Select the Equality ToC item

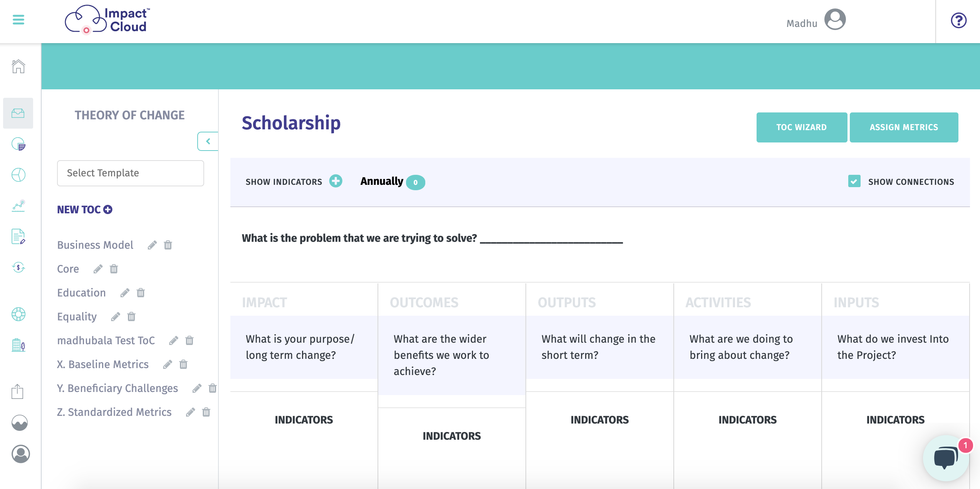pos(77,317)
